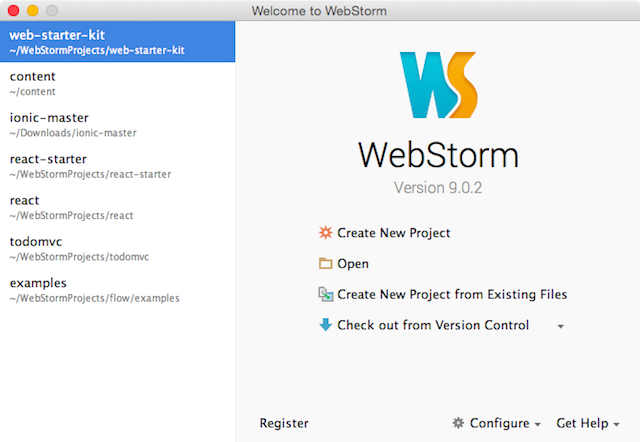Close the Welcome to WebStorm window

tap(13, 11)
